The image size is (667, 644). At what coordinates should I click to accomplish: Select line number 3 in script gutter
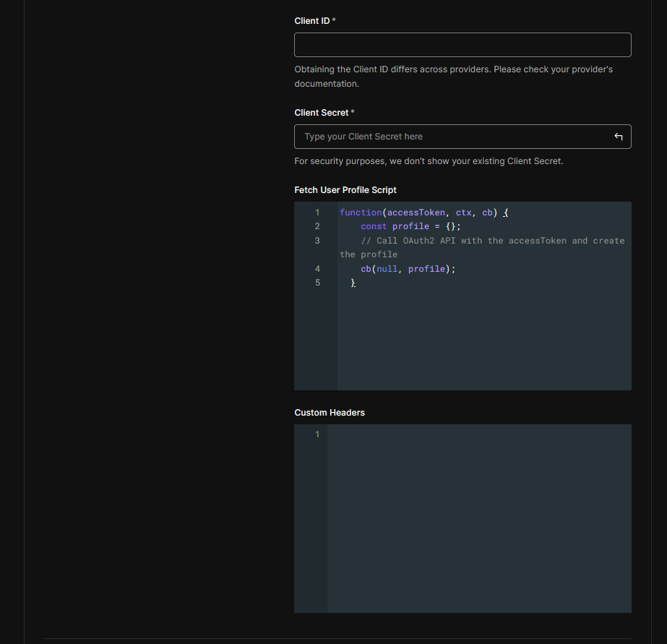[317, 241]
